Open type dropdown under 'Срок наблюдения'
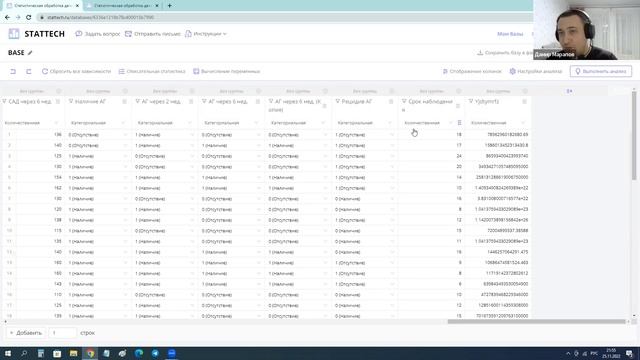The image size is (640, 360). 451,123
